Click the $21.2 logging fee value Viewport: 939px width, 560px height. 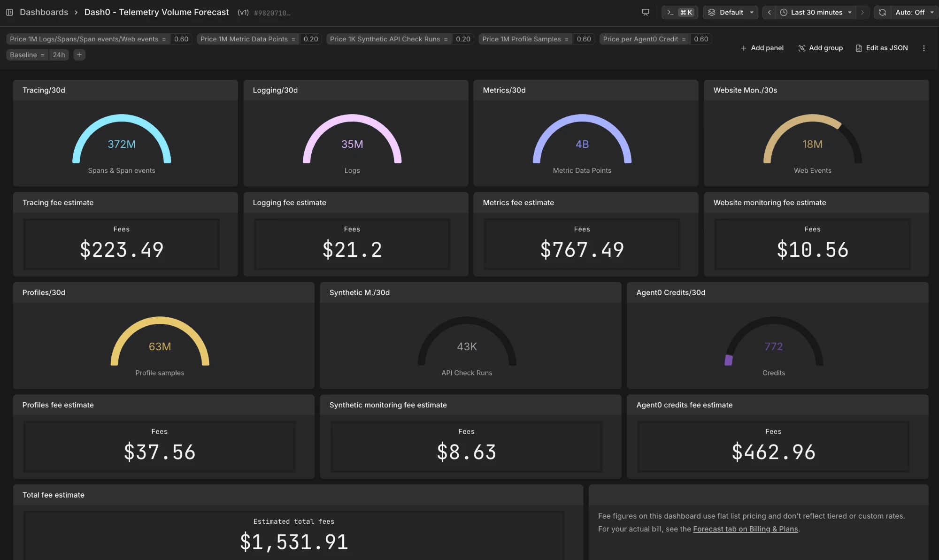(x=352, y=249)
